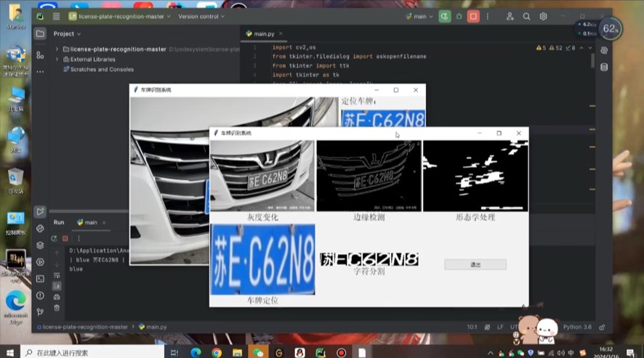Open the PyCharm main menu hamburger icon

[56, 17]
